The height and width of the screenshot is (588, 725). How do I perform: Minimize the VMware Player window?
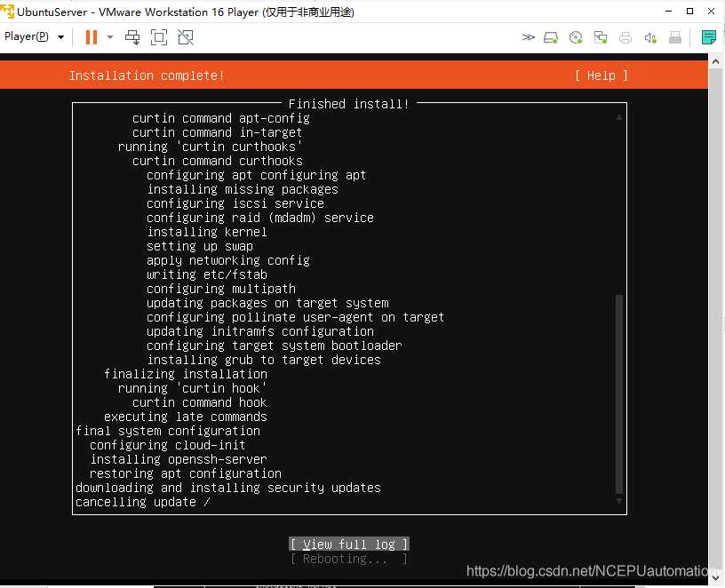(668, 11)
